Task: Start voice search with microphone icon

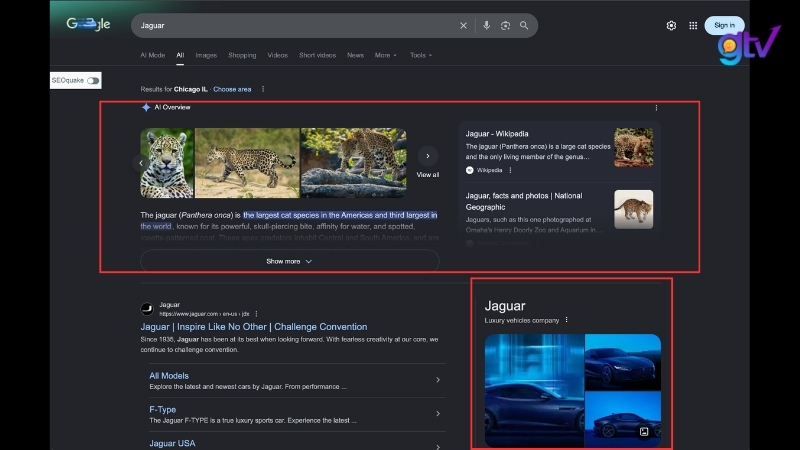Action: pos(487,26)
